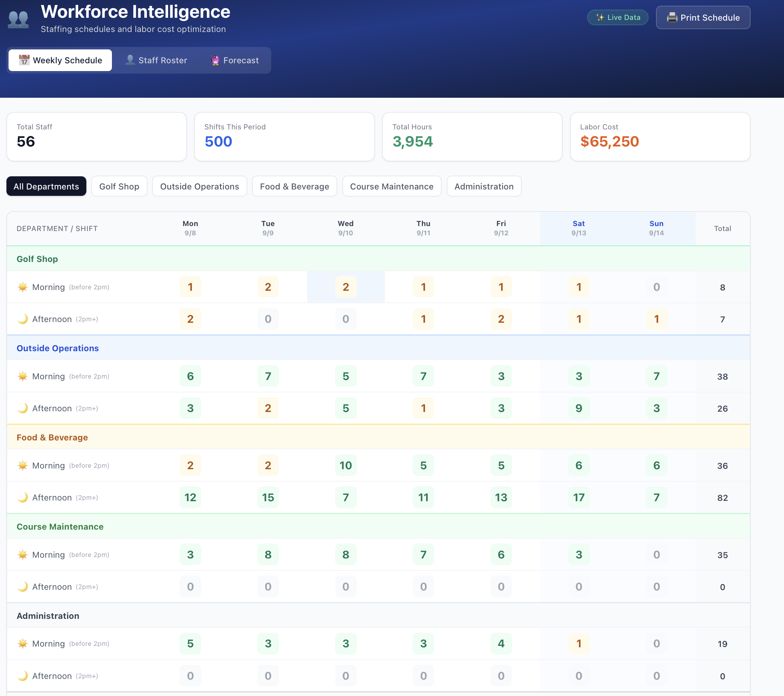
Task: Select the All Departments filter
Action: coord(46,186)
